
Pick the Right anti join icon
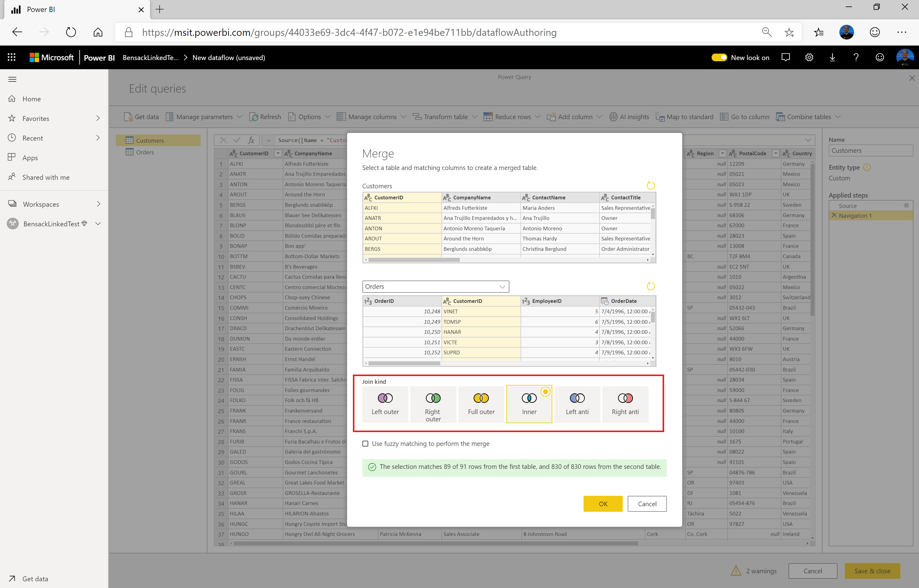[625, 398]
